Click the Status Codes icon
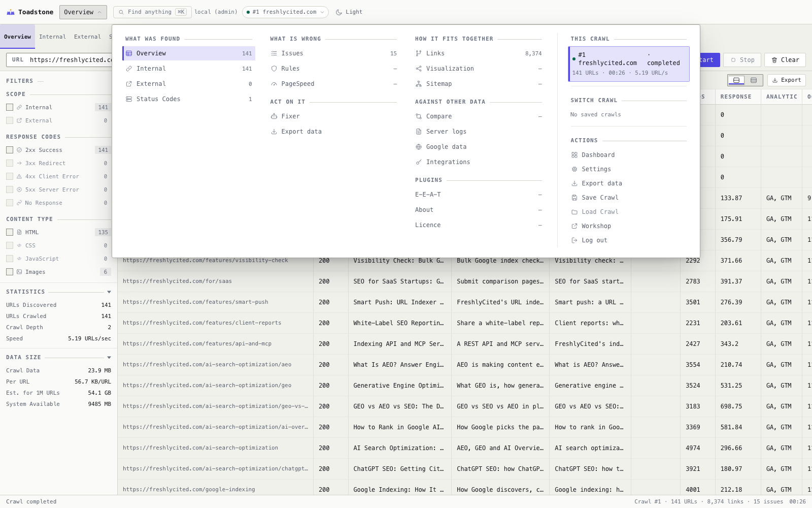 [x=129, y=99]
